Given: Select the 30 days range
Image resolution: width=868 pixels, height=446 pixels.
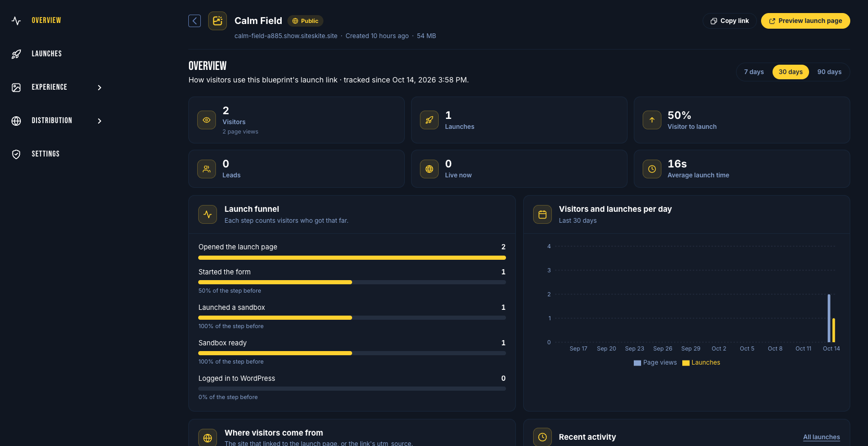Looking at the screenshot, I should coord(791,72).
